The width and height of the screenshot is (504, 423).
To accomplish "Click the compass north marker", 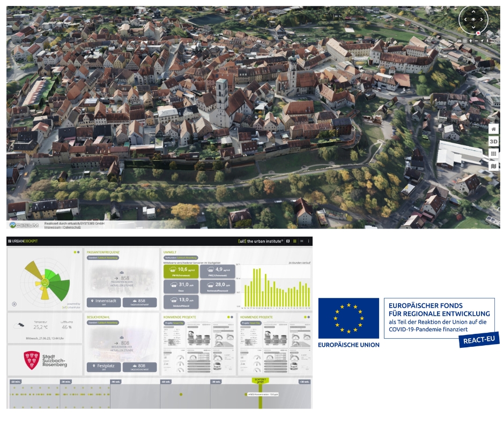I will point(477,33).
